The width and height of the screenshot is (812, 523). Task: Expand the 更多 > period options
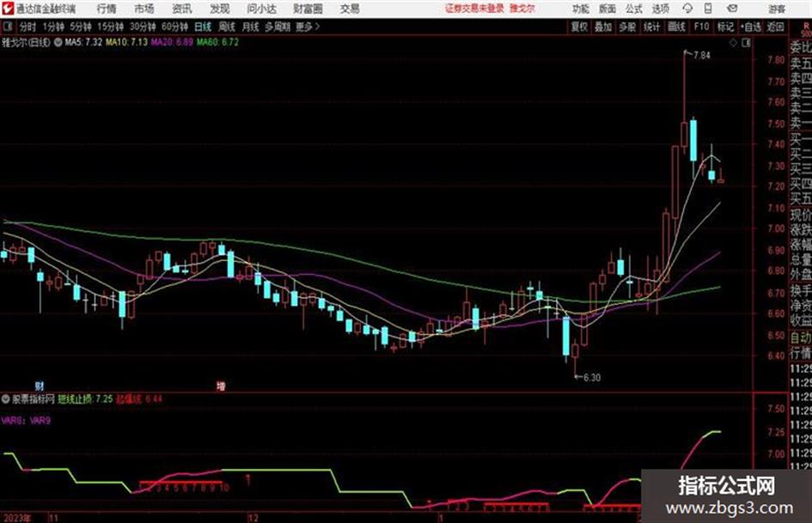click(308, 27)
